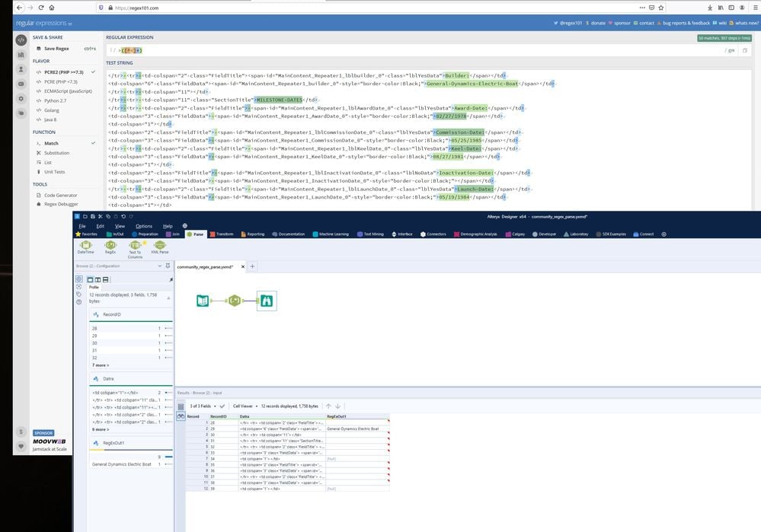
Task: Open the donate link in the top bar
Action: [599, 23]
